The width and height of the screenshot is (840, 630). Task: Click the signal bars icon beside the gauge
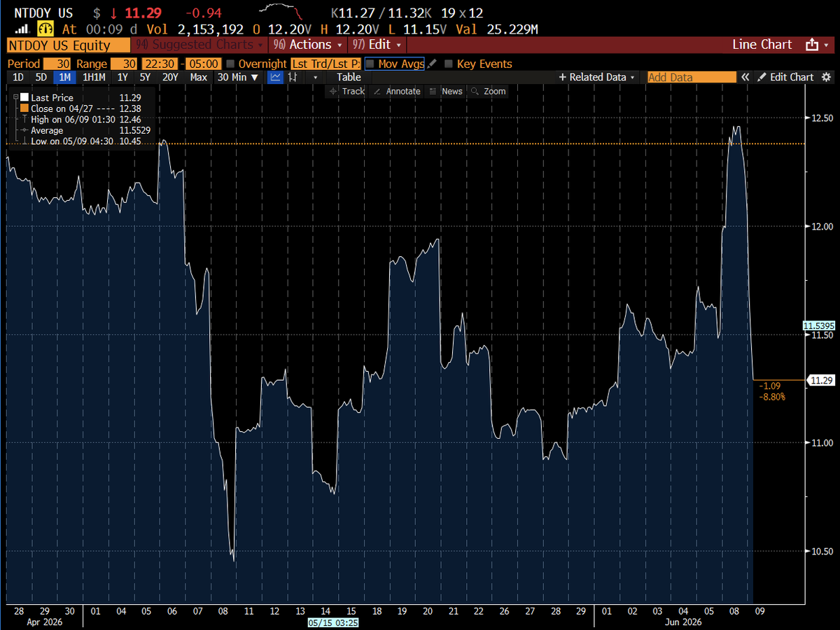pos(22,29)
